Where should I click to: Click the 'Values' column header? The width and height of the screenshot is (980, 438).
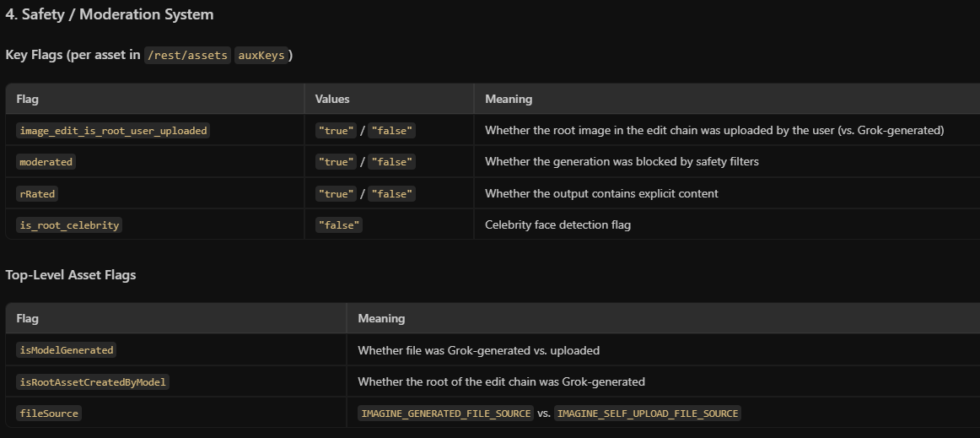[x=332, y=99]
